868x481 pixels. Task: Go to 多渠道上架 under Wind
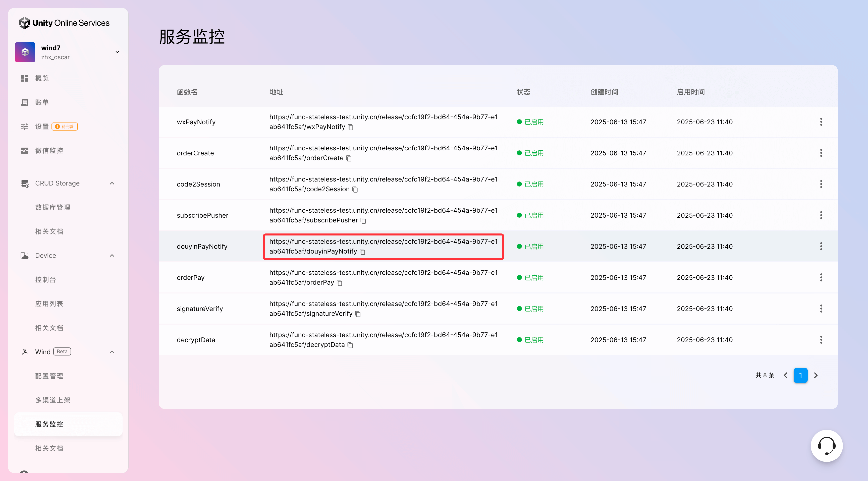tap(52, 400)
